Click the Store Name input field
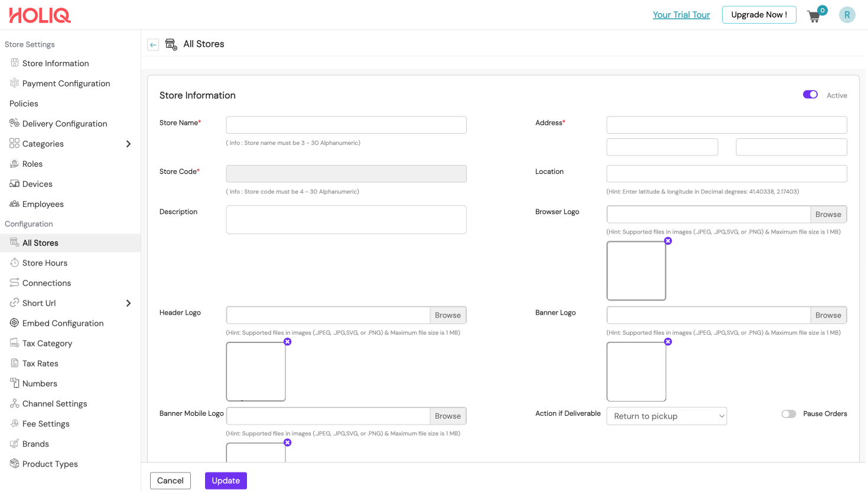This screenshot has height=492, width=868. (x=346, y=125)
